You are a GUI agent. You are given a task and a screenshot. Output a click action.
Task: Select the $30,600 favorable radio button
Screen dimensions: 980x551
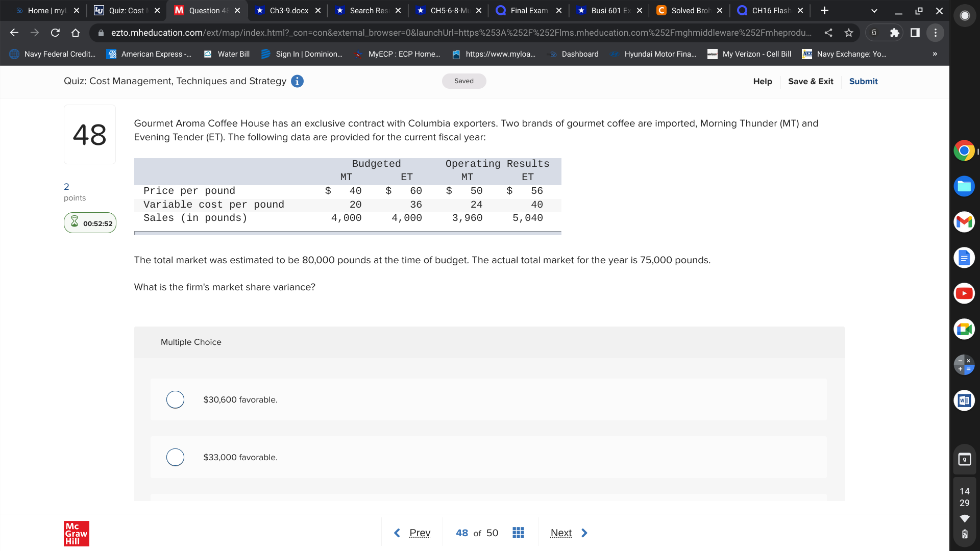[x=175, y=399]
